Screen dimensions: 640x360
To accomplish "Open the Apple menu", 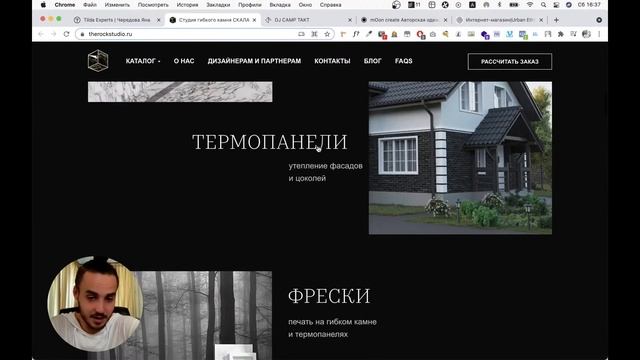I will click(43, 5).
